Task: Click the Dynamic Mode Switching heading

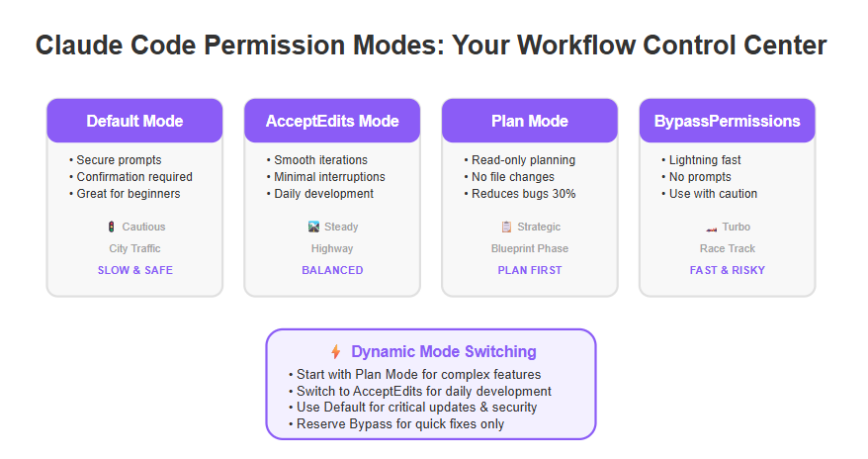Action: tap(444, 351)
